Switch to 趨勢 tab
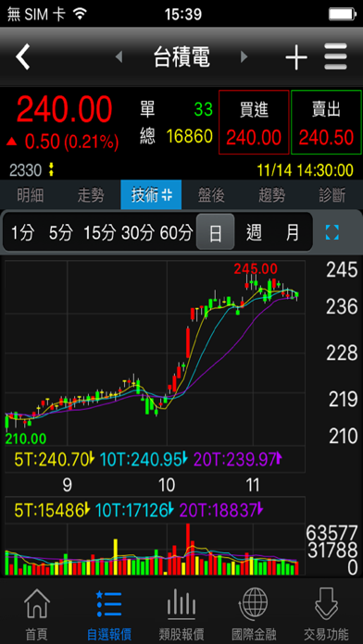The image size is (363, 644). click(271, 195)
